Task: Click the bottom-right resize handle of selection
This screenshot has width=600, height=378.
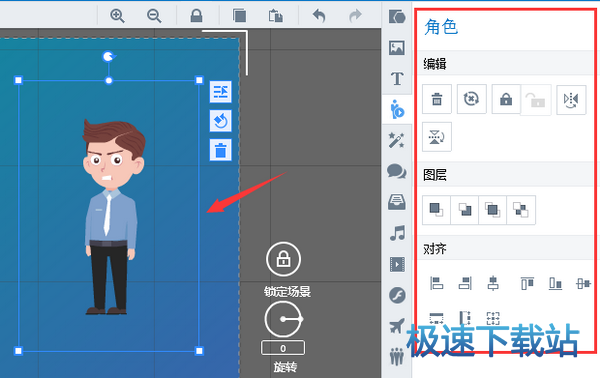Action: tap(199, 351)
